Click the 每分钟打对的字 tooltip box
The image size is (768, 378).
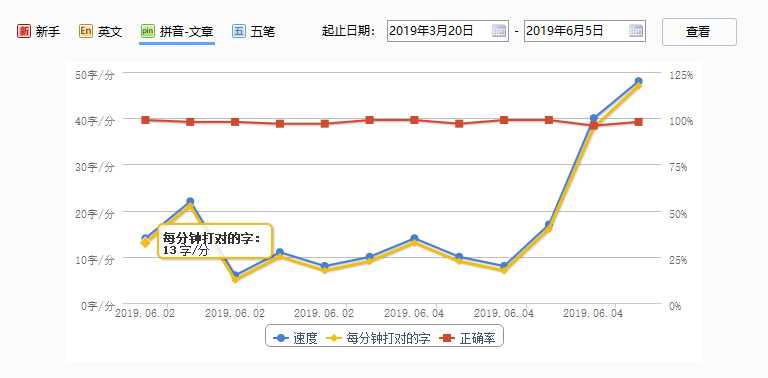pyautogui.click(x=215, y=241)
